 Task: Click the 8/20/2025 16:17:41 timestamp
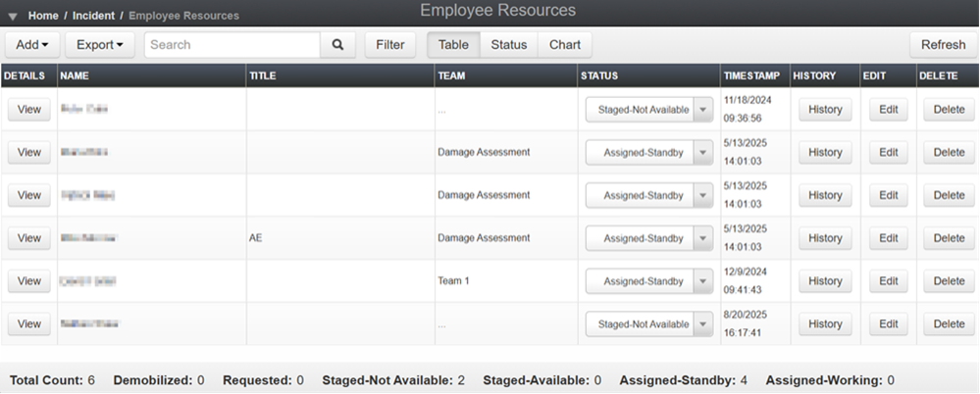tap(746, 324)
